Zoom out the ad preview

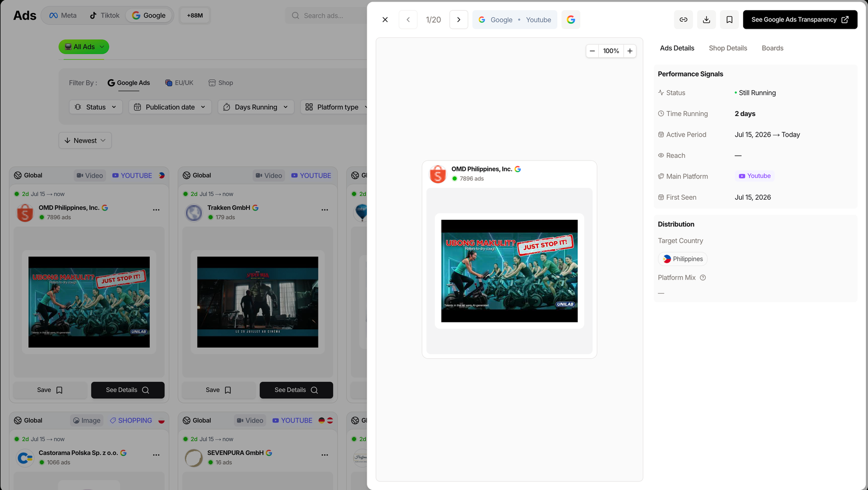coord(592,51)
